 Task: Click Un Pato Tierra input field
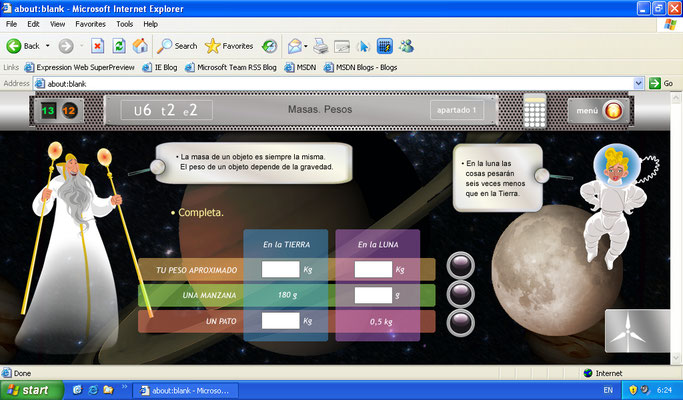pos(281,321)
